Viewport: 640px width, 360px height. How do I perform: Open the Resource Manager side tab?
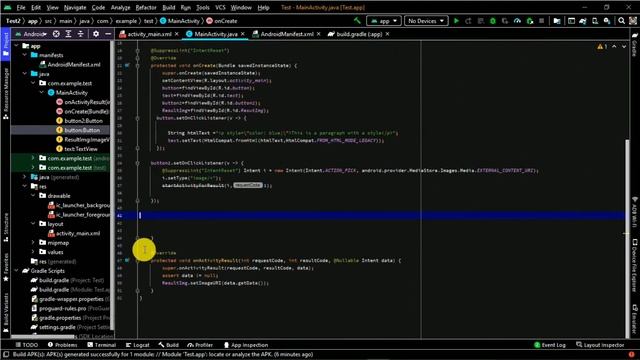pyautogui.click(x=6, y=94)
